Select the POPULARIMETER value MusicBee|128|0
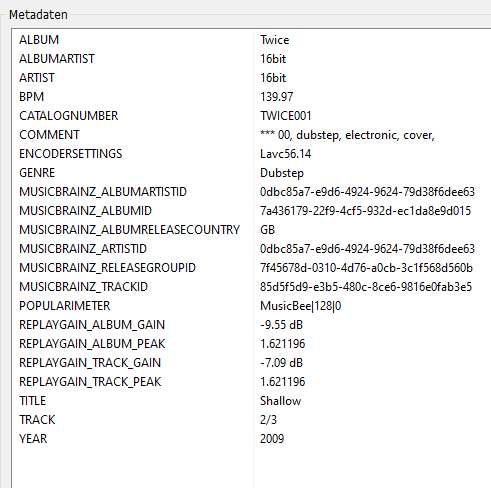Viewport: 491px width, 488px height. coord(301,306)
